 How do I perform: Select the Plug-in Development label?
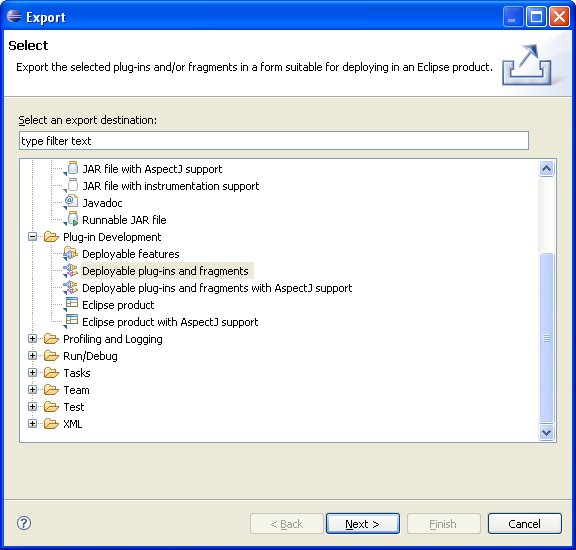coord(112,237)
